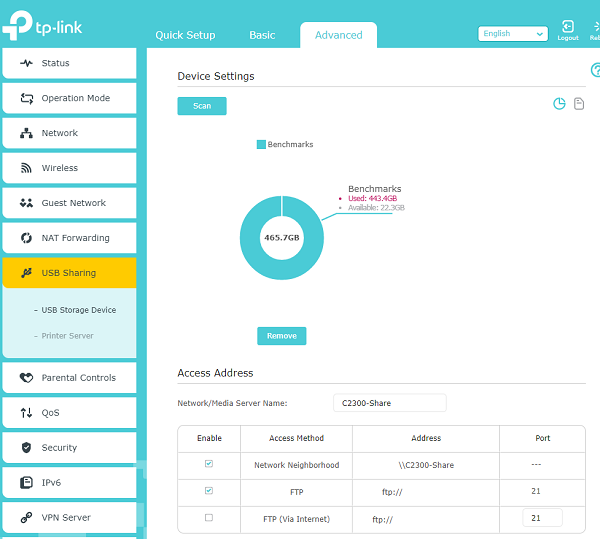
Task: Switch to the Quick Setup tab
Action: [x=185, y=35]
